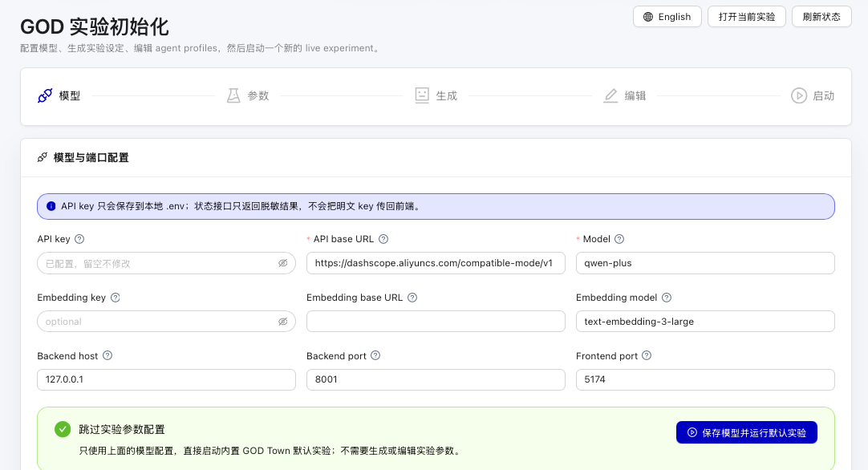Screen dimensions: 868x470
Task: Click link icon beside 模型与端口配置 heading
Action: pyautogui.click(x=42, y=158)
